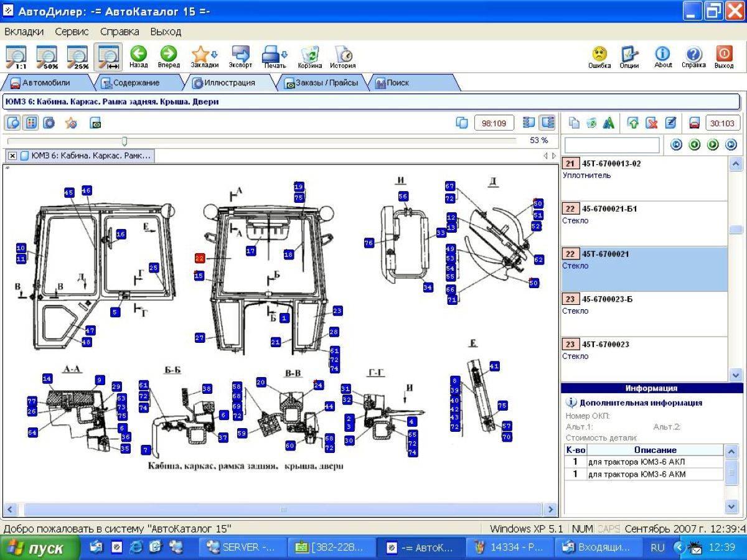Click the star bookmark illustration icon
The image size is (747, 560).
(71, 123)
